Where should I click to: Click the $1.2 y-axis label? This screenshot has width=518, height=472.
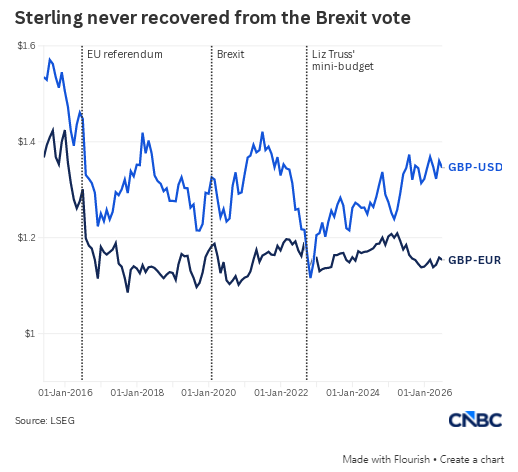tap(26, 238)
